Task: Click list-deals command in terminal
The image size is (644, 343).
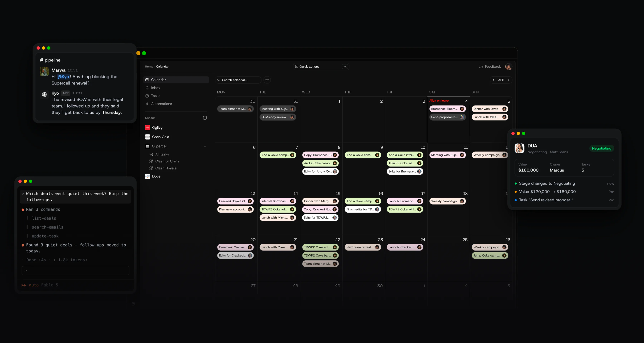Action: point(44,218)
